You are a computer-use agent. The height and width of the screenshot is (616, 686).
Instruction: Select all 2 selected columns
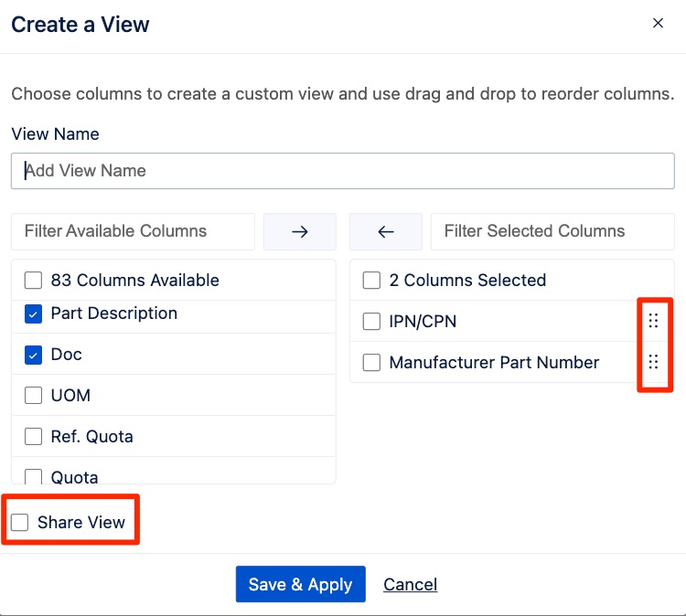click(371, 281)
